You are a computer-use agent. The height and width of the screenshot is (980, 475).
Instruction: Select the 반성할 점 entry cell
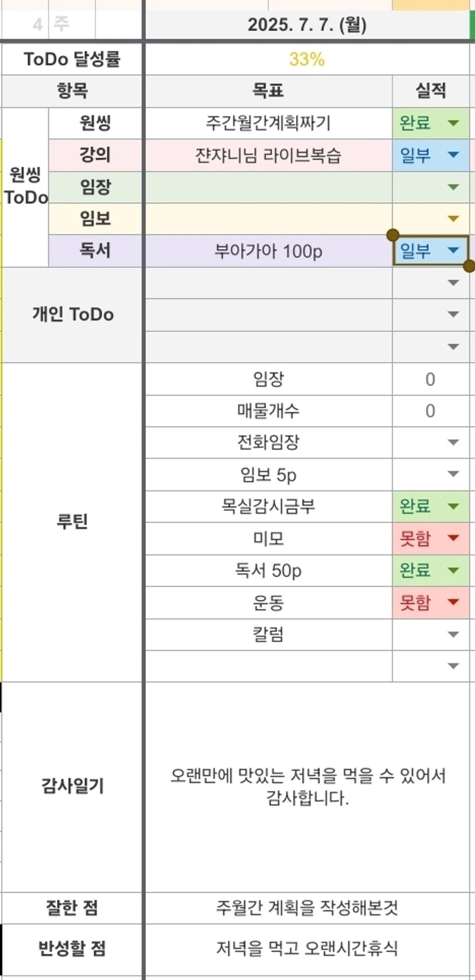tap(307, 948)
